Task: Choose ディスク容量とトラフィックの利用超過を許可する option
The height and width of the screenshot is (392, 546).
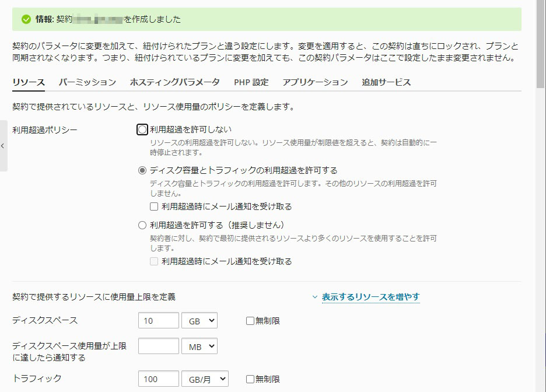Action: 142,170
